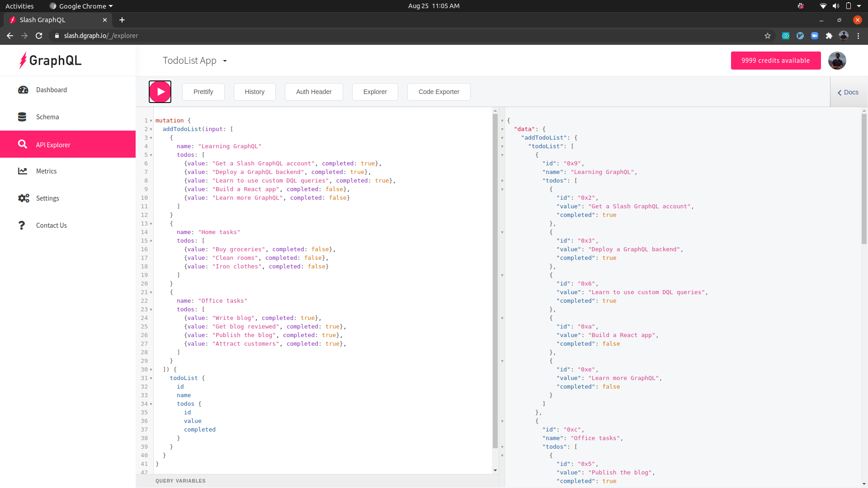
Task: Expand the Docs panel
Action: pos(849,92)
